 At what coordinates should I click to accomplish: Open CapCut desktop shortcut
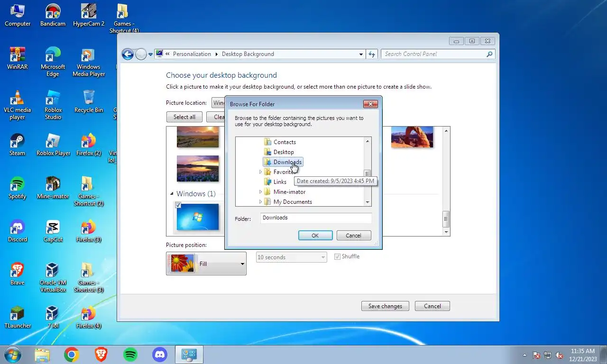tap(53, 231)
